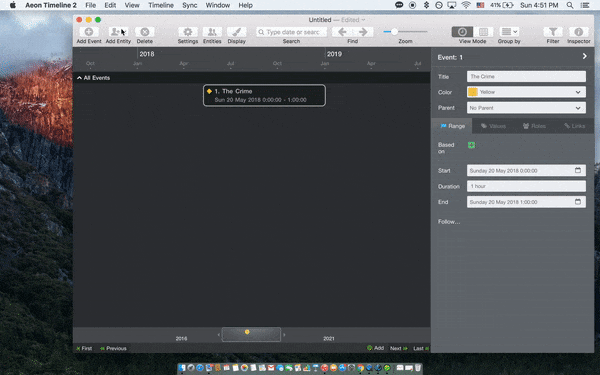Click the search field in toolbar

[x=292, y=32]
